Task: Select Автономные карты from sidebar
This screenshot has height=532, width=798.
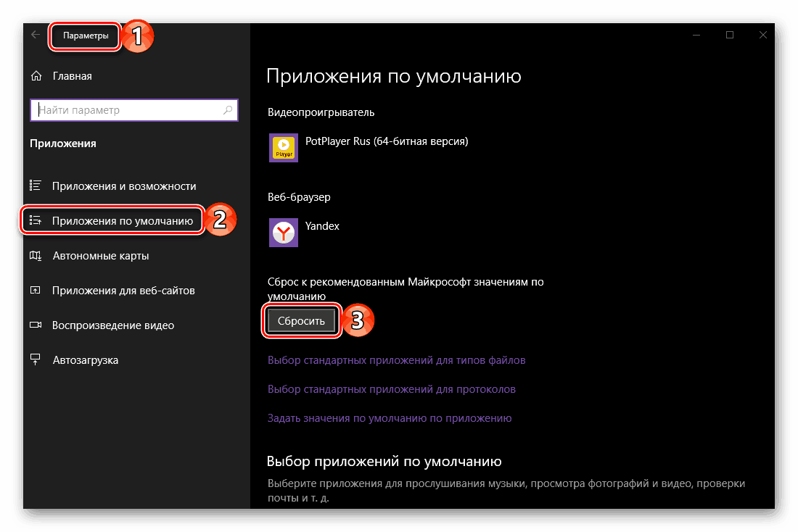Action: point(104,255)
